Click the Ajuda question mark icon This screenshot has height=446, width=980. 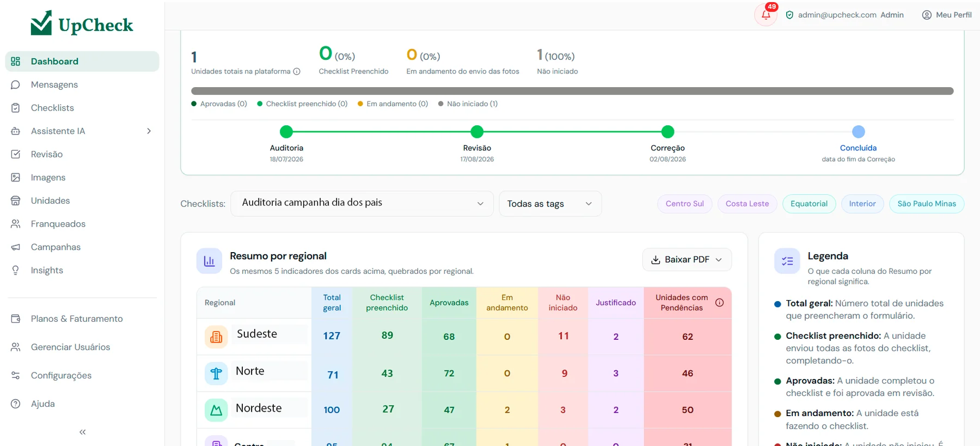coord(15,404)
